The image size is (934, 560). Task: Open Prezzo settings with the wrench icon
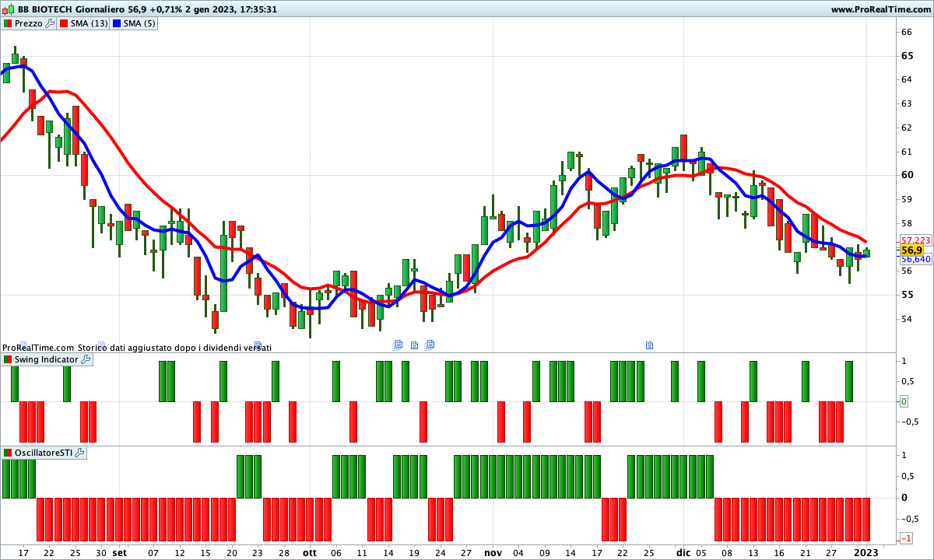[50, 23]
